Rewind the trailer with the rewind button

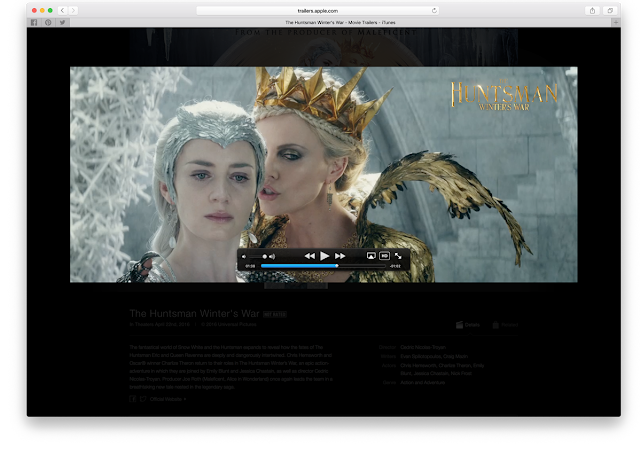pyautogui.click(x=310, y=256)
